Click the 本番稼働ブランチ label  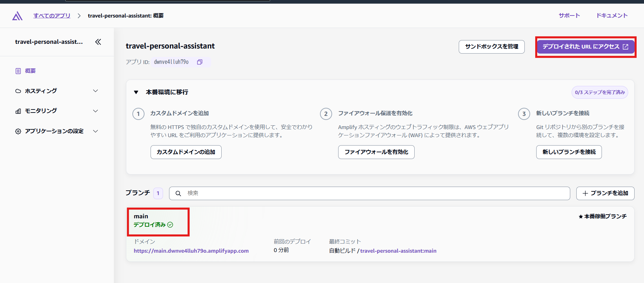coord(606,216)
